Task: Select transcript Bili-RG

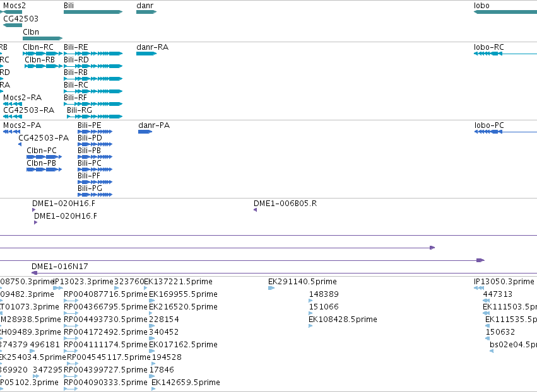Action: click(95, 117)
